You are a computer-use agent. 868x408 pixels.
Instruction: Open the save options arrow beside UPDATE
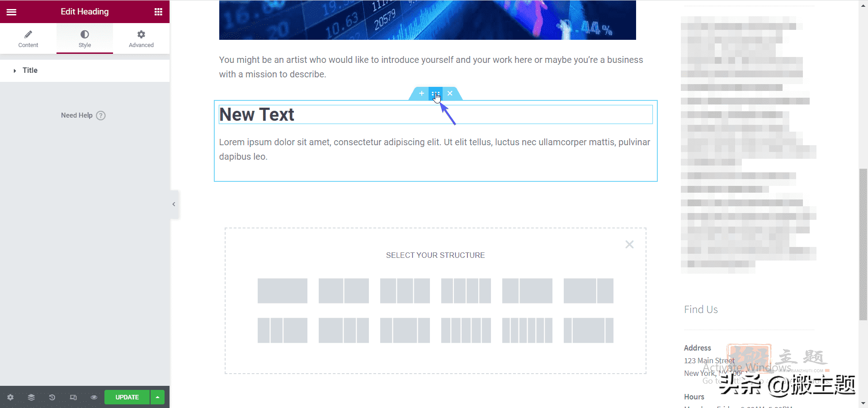[157, 397]
